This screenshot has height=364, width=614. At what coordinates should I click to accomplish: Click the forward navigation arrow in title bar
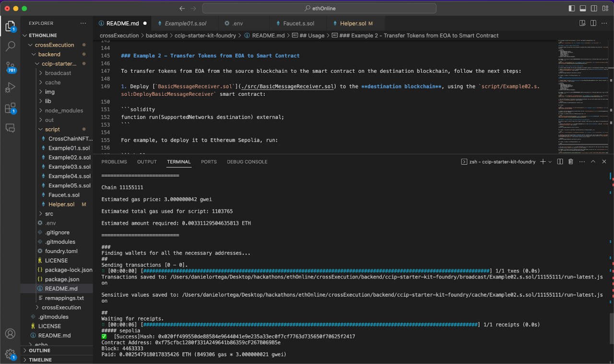[193, 9]
